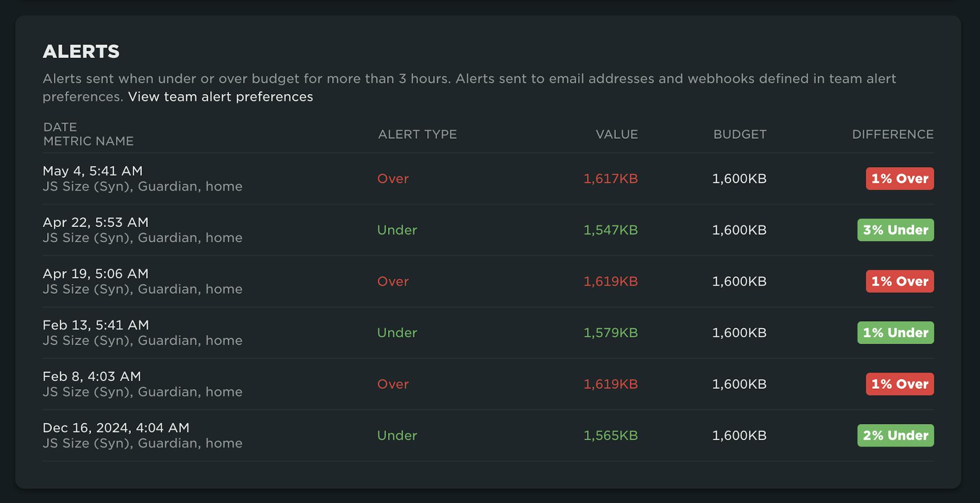Click the 1% Under badge
Viewport: 980px width, 503px height.
click(895, 333)
